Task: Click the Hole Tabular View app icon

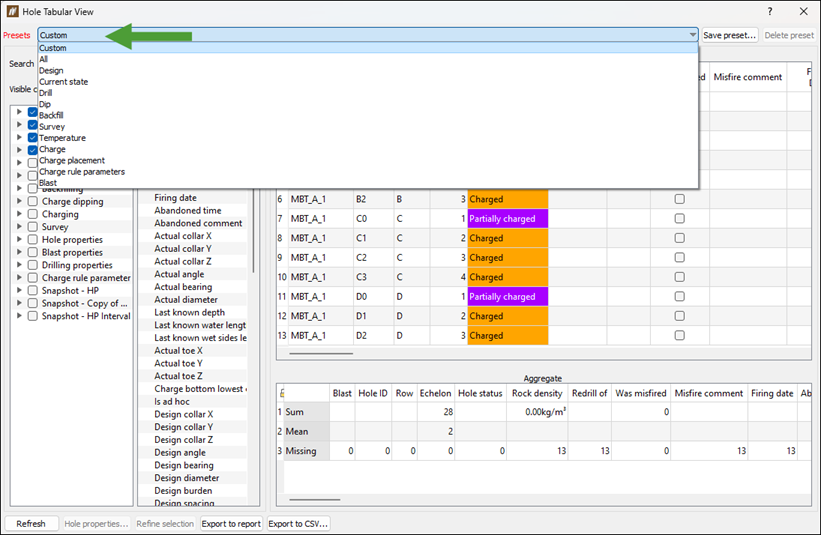Action: [13, 11]
